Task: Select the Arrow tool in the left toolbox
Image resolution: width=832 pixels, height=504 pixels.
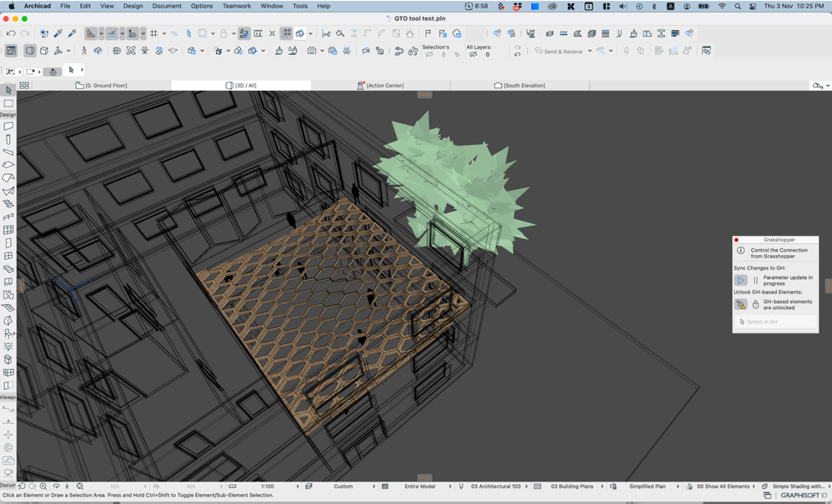Action: point(9,89)
